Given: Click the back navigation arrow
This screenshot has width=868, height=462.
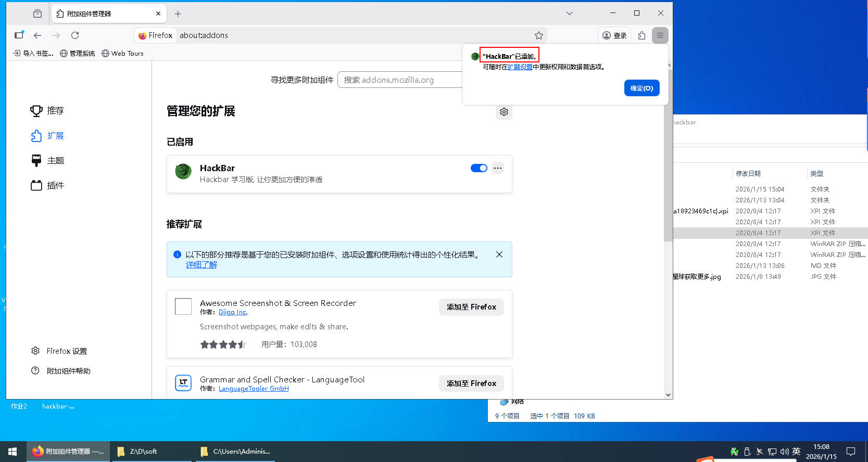Looking at the screenshot, I should click(37, 35).
